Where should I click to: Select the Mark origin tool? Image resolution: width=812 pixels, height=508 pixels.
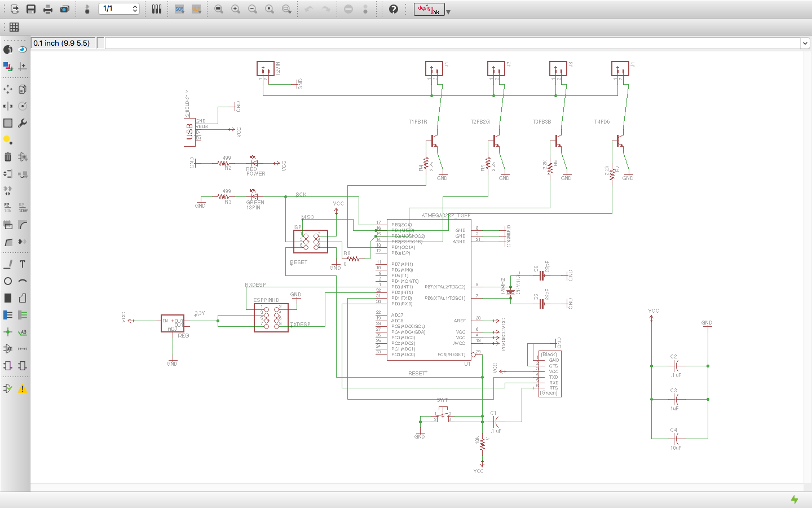pos(23,67)
